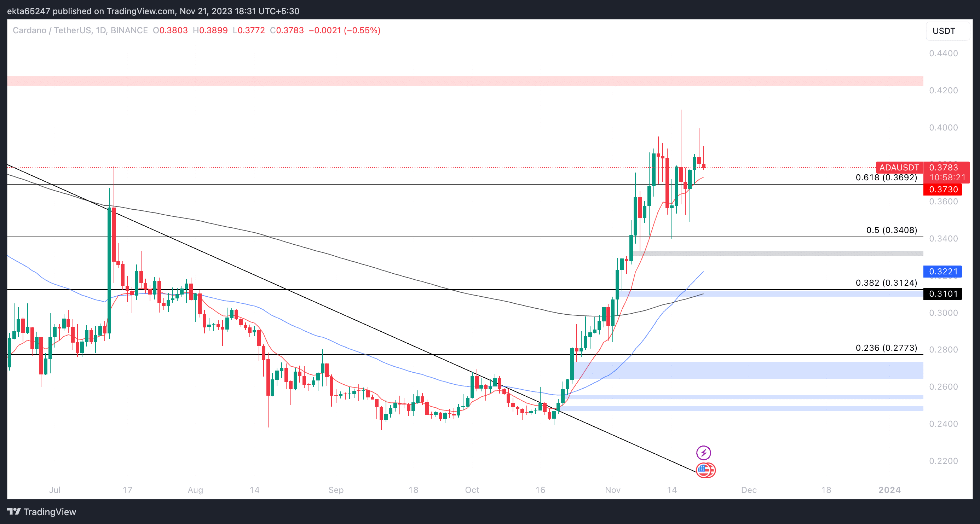Select the 0.618 (0.3692) Fibonacci label

click(886, 177)
